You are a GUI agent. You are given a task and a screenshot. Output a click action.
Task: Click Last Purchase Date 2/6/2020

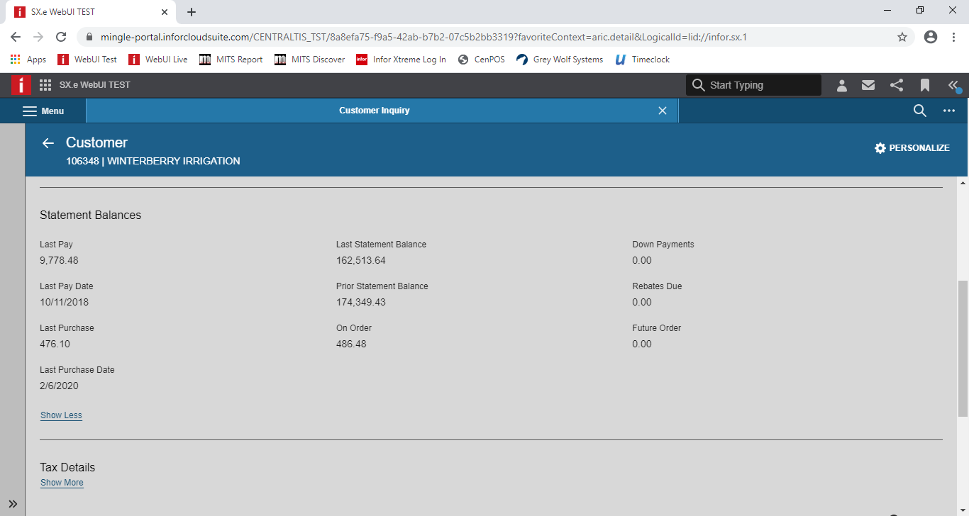(x=59, y=386)
